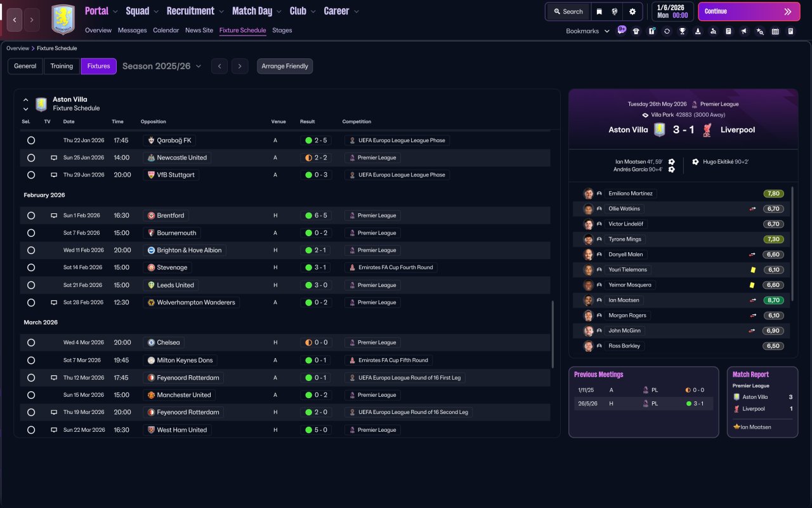
Task: Click the TV icon on the West Ham United row
Action: (54, 430)
